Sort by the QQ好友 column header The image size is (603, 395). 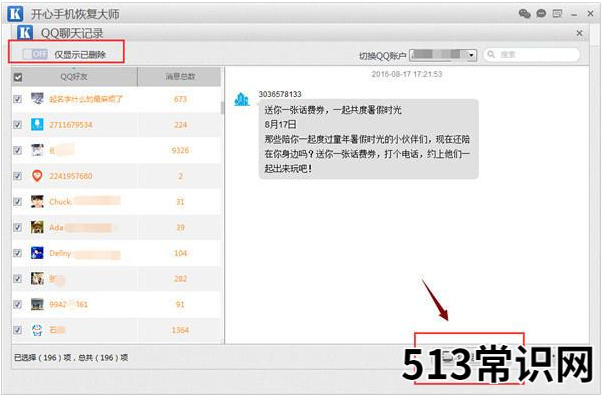(x=74, y=77)
